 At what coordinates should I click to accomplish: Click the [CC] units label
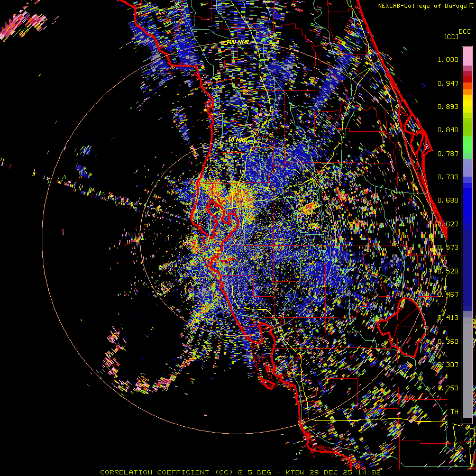[x=452, y=36]
